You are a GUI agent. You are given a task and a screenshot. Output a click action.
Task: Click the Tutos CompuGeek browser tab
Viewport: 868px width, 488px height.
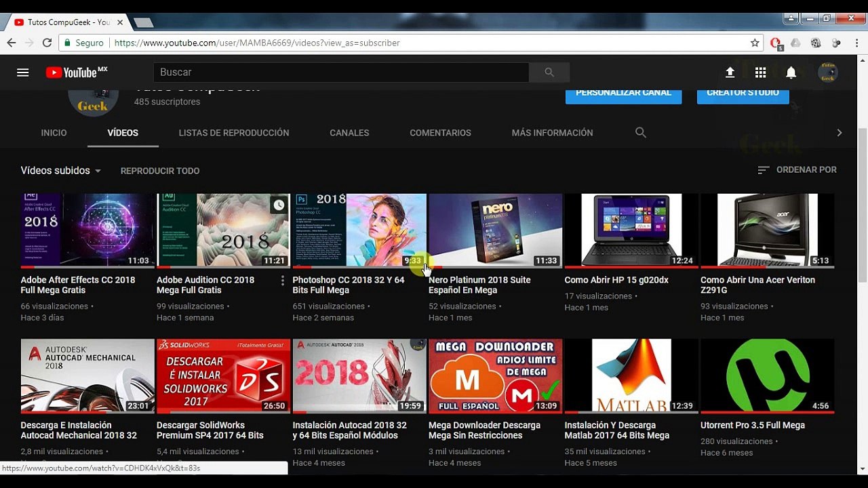68,22
